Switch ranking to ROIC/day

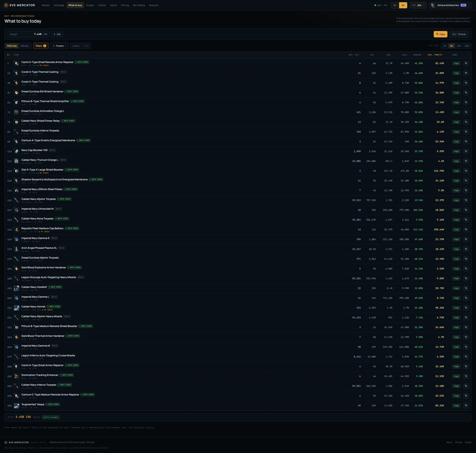[x=12, y=46]
